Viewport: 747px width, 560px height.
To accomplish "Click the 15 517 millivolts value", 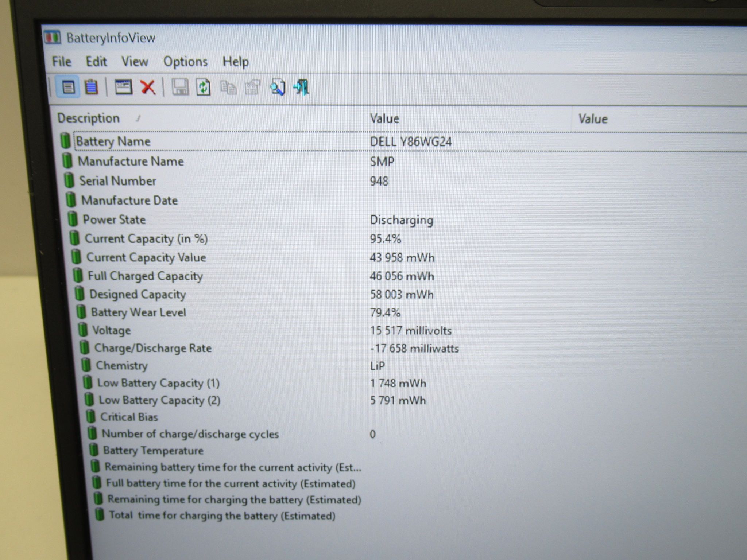I will tap(411, 330).
